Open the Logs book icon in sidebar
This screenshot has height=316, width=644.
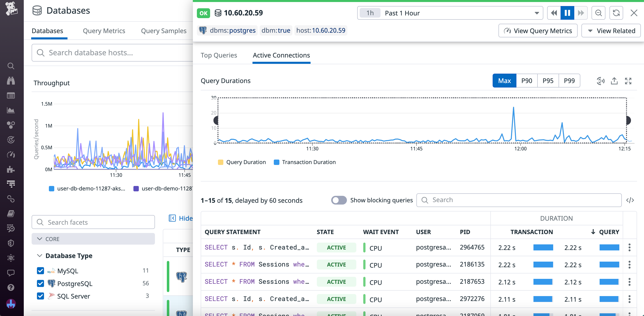point(11,214)
